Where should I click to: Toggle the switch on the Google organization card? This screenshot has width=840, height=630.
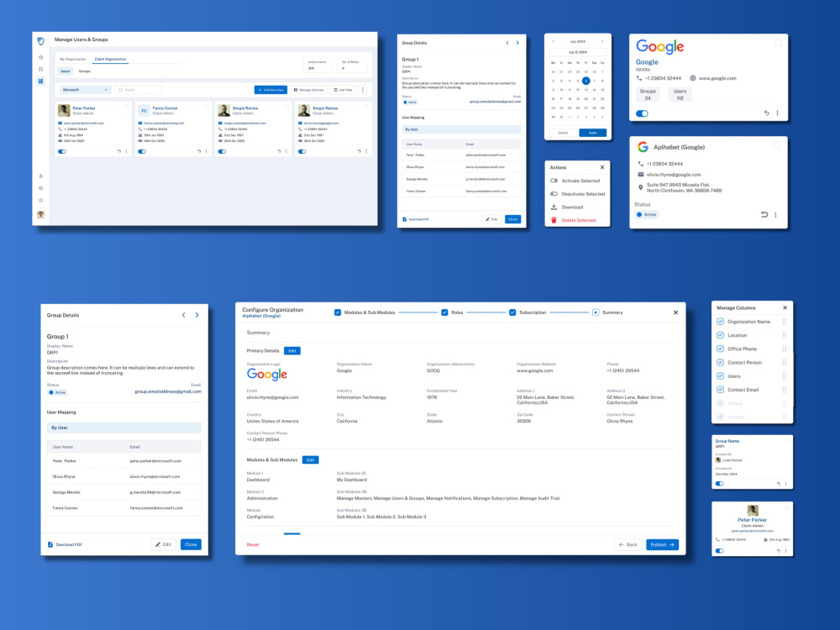tap(642, 113)
